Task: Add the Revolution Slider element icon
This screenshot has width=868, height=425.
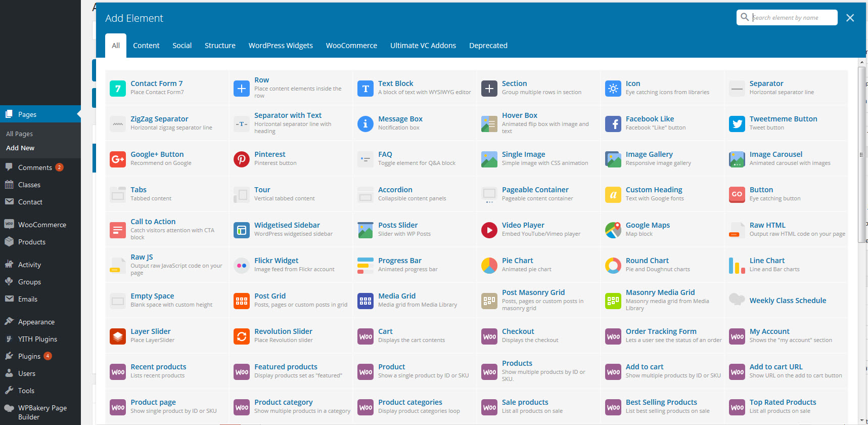Action: 242,336
